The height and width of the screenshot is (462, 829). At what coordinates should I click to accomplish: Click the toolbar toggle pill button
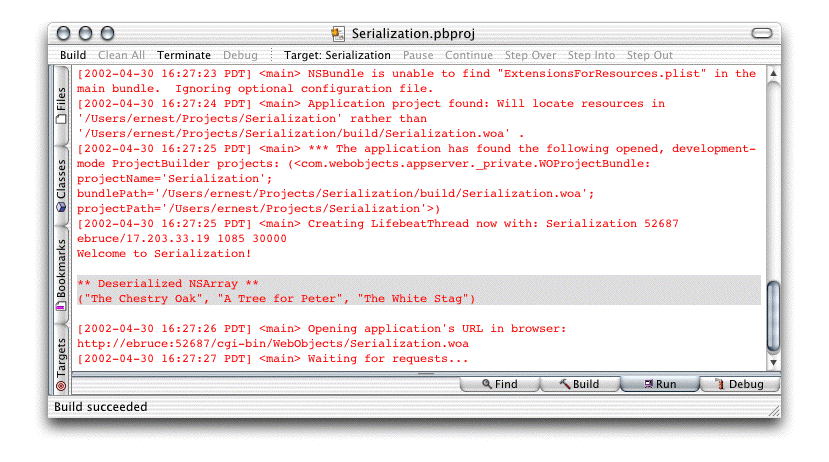(x=762, y=33)
